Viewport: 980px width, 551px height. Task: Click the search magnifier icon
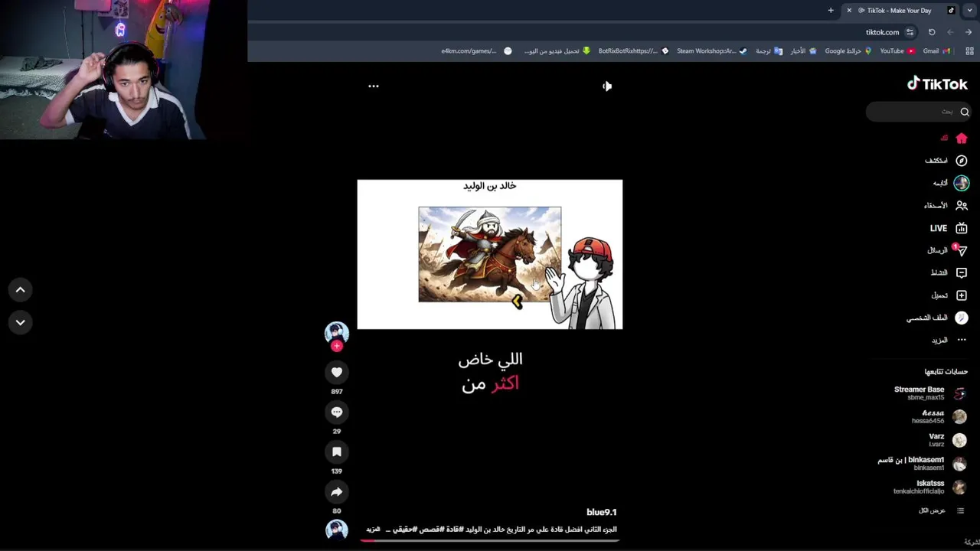click(965, 112)
